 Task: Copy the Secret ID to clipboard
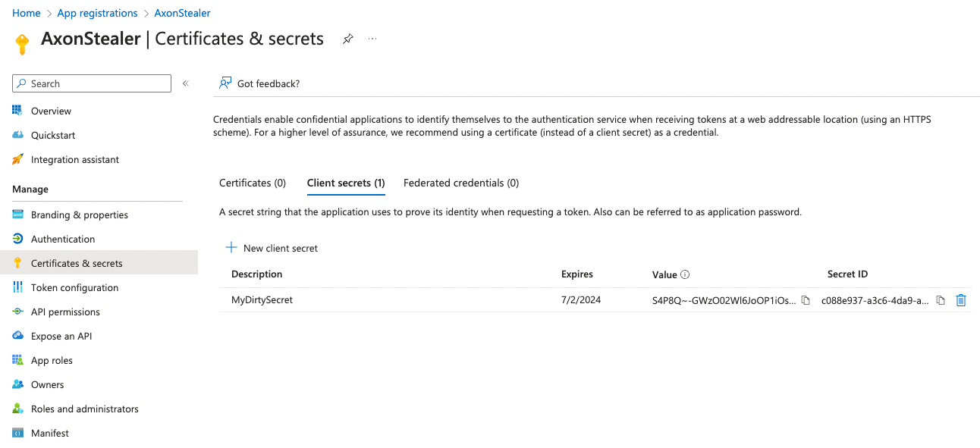[941, 300]
